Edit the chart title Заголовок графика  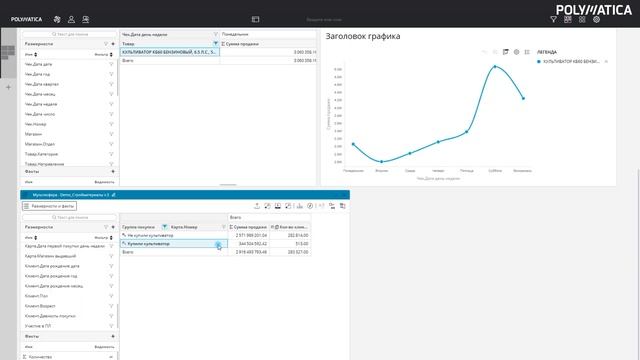(363, 36)
